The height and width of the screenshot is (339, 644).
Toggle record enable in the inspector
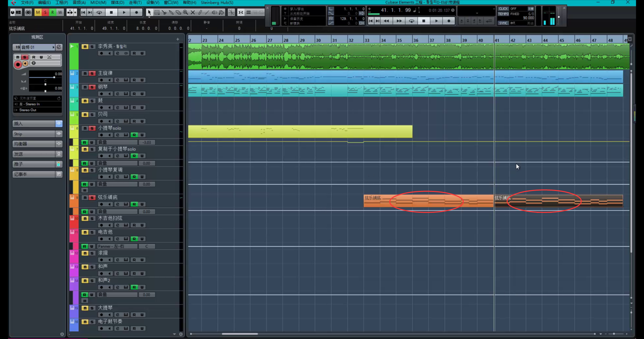point(18,64)
